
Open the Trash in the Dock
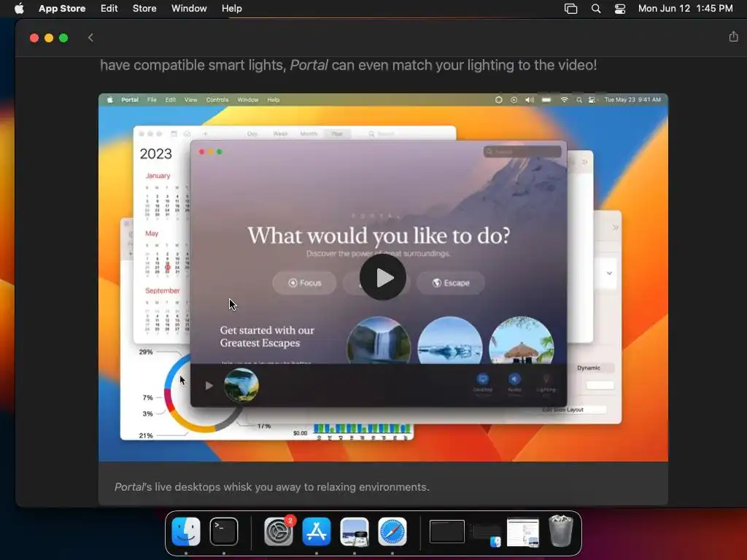561,531
